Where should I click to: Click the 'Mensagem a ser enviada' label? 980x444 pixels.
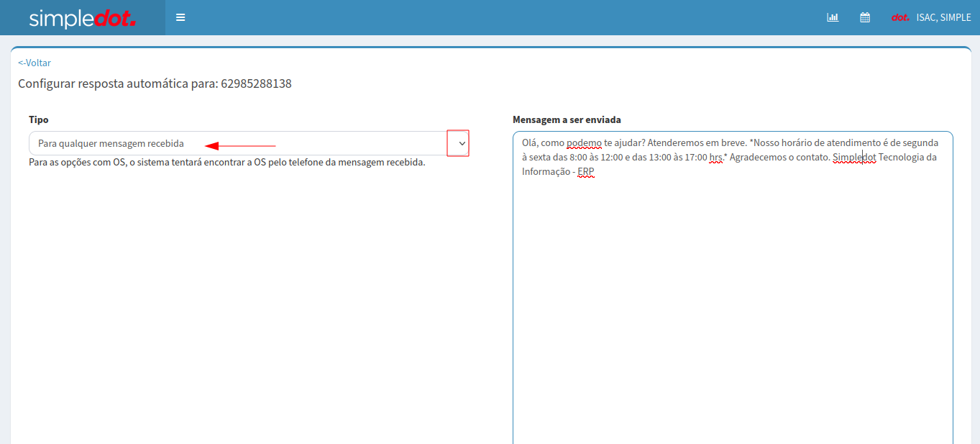(567, 119)
